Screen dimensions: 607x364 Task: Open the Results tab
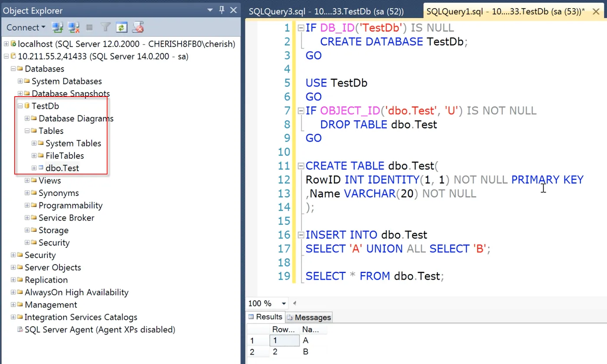(265, 317)
